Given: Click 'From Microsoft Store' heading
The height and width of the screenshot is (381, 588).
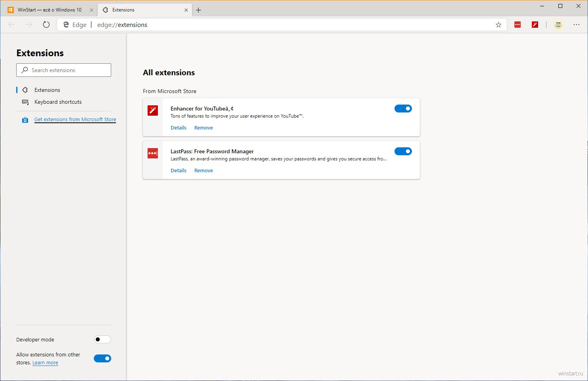Looking at the screenshot, I should (169, 91).
